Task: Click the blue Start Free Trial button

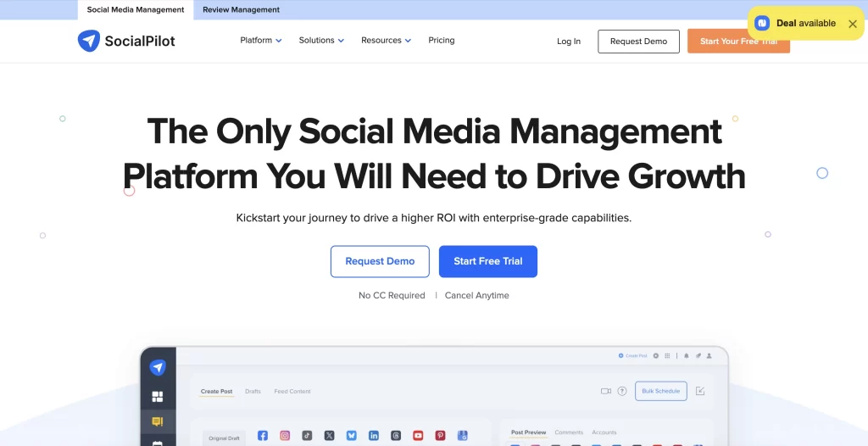Action: click(x=487, y=261)
